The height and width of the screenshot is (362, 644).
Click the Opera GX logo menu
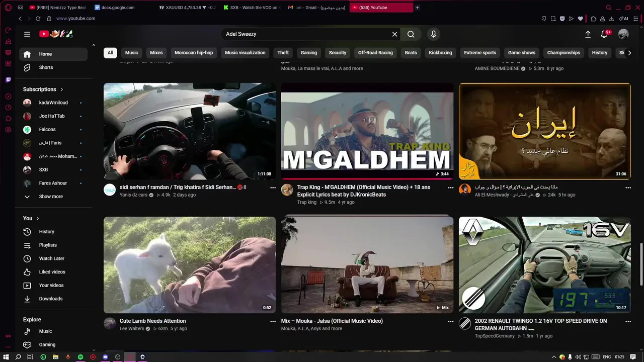8,8
